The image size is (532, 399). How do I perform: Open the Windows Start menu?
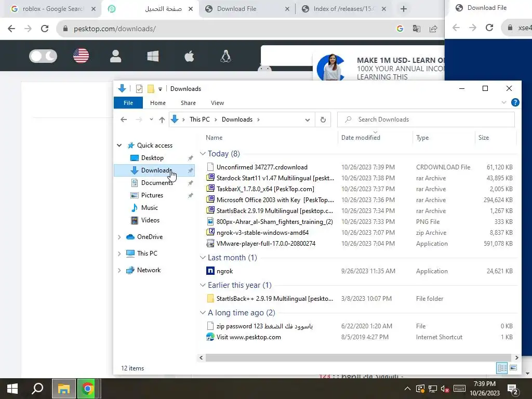pyautogui.click(x=12, y=389)
